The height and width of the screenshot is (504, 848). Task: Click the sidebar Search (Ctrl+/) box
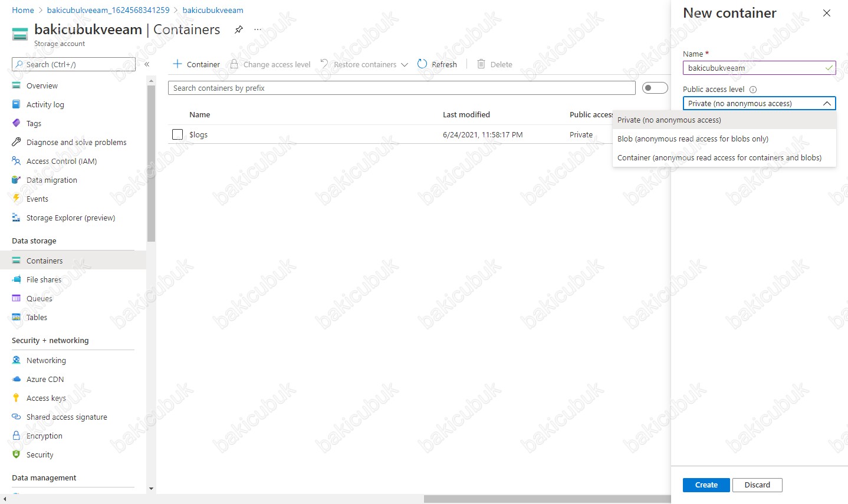point(74,64)
